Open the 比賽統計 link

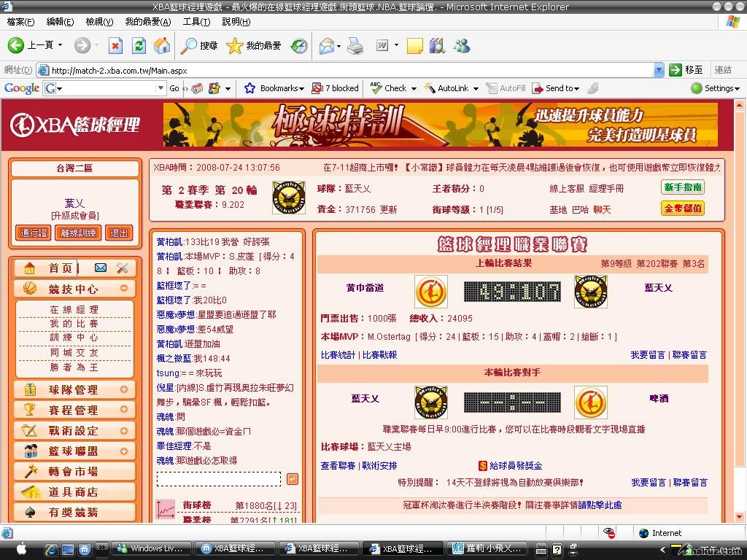(x=338, y=355)
